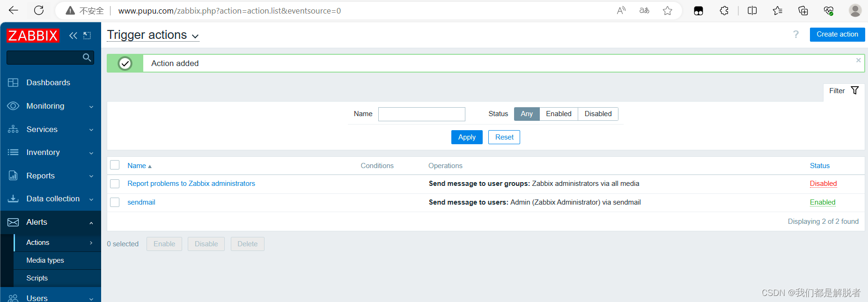Sort by the Status column header
Image resolution: width=868 pixels, height=302 pixels.
[x=819, y=166]
